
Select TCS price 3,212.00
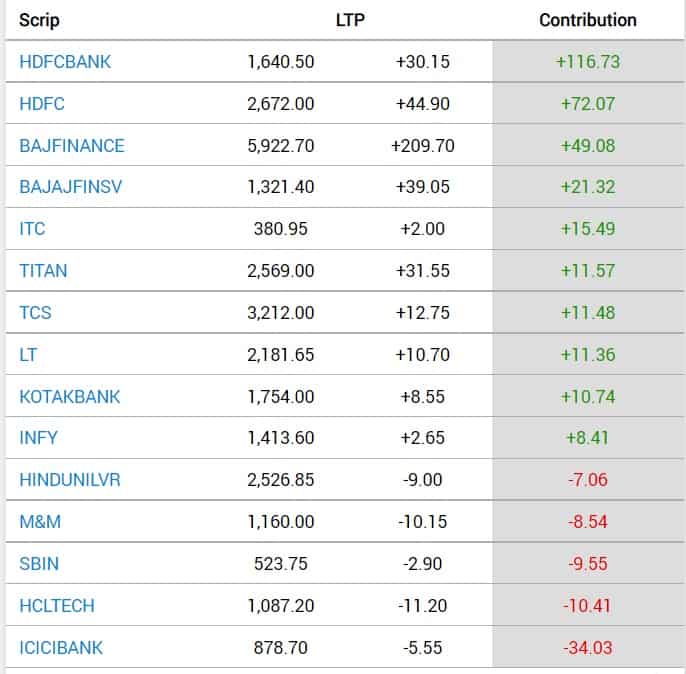click(281, 313)
